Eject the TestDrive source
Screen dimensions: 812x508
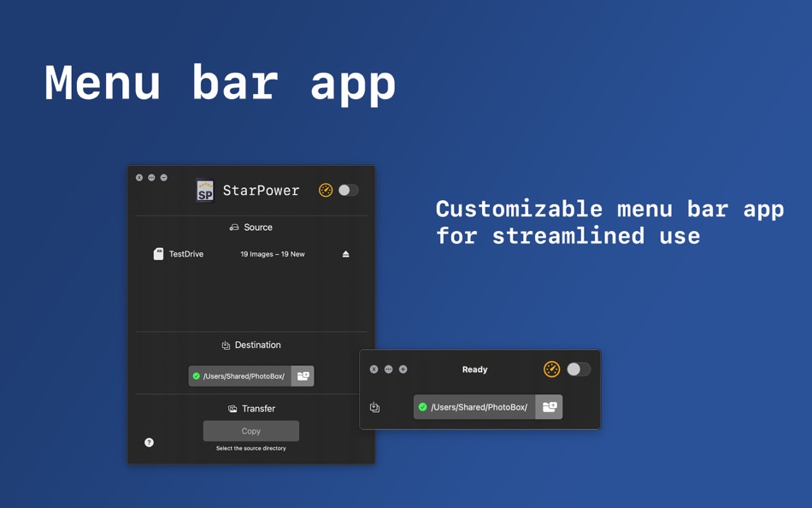[345, 254]
